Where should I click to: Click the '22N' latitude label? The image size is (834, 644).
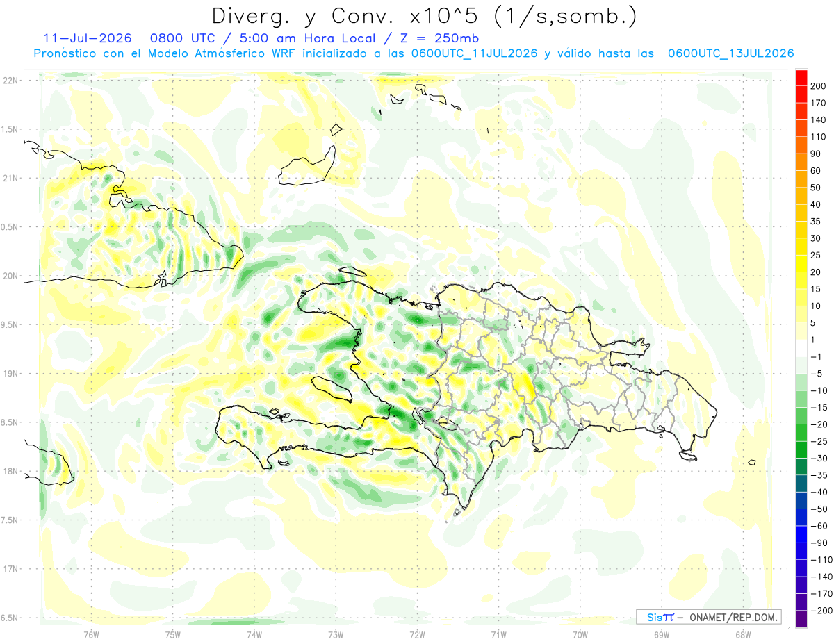tap(10, 81)
